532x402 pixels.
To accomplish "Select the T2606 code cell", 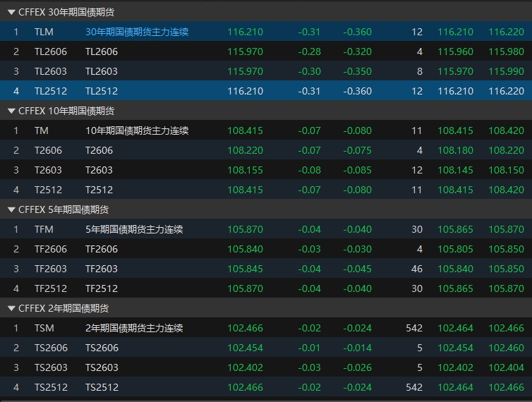I will [48, 150].
